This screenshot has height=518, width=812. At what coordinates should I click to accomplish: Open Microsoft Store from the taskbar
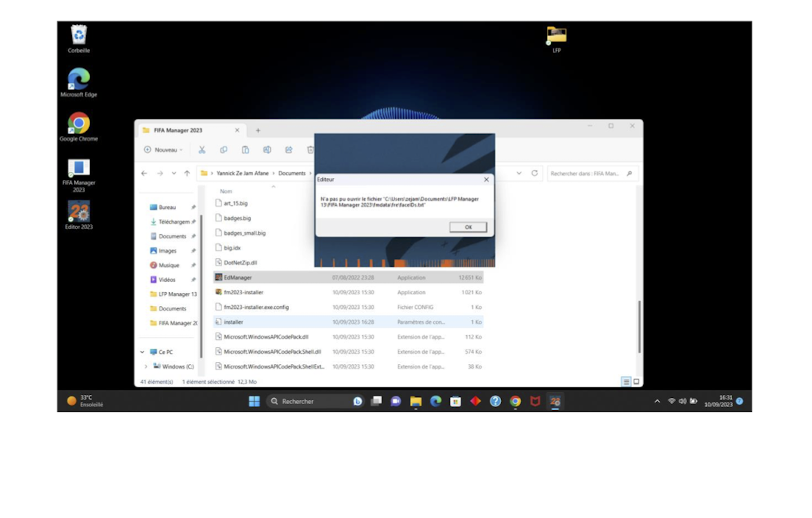click(x=456, y=401)
